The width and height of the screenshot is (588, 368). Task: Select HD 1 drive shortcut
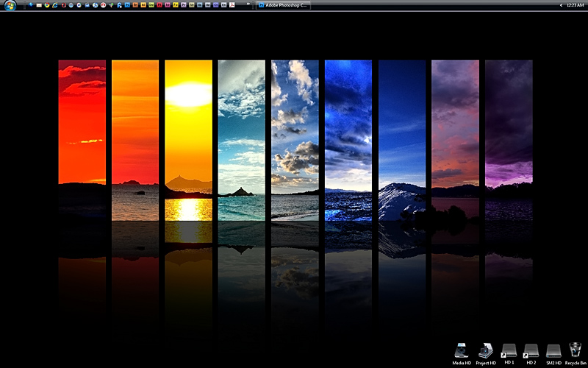tap(509, 354)
